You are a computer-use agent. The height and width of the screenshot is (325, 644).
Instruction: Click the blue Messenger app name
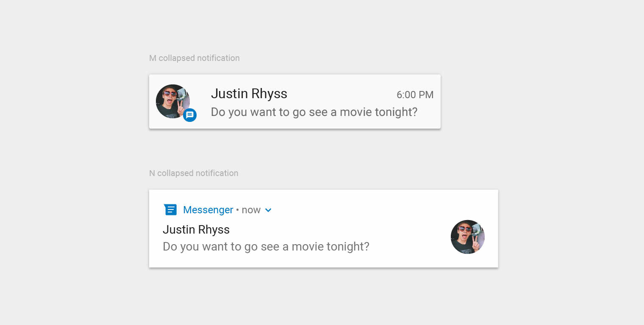(208, 210)
